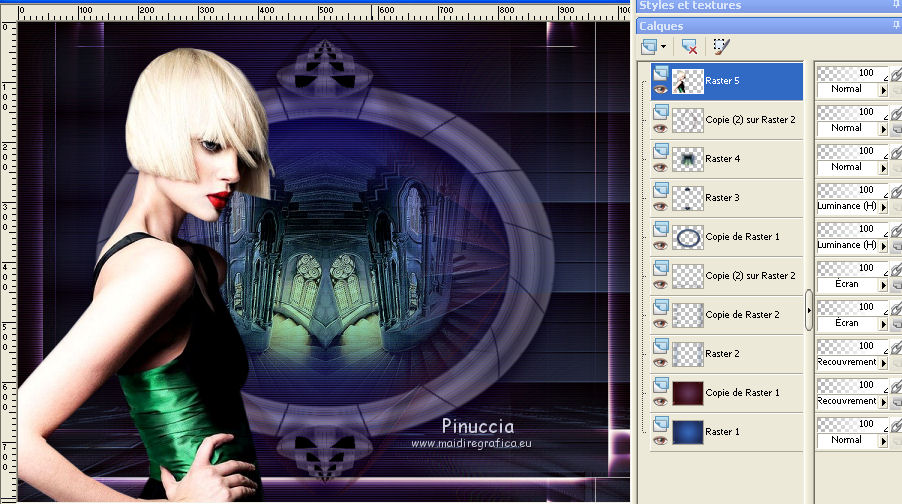This screenshot has width=902, height=504.
Task: Click the layer type icon on Copie de Raster 2
Action: [660, 306]
